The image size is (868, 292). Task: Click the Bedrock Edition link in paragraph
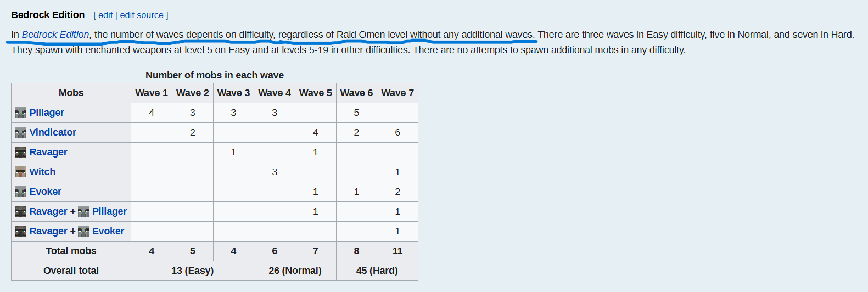[x=55, y=35]
